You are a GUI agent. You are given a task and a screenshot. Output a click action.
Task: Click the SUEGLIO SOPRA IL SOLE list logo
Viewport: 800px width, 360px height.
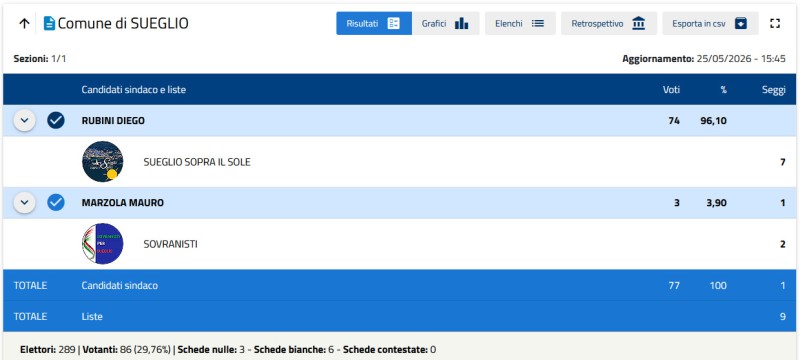[103, 162]
